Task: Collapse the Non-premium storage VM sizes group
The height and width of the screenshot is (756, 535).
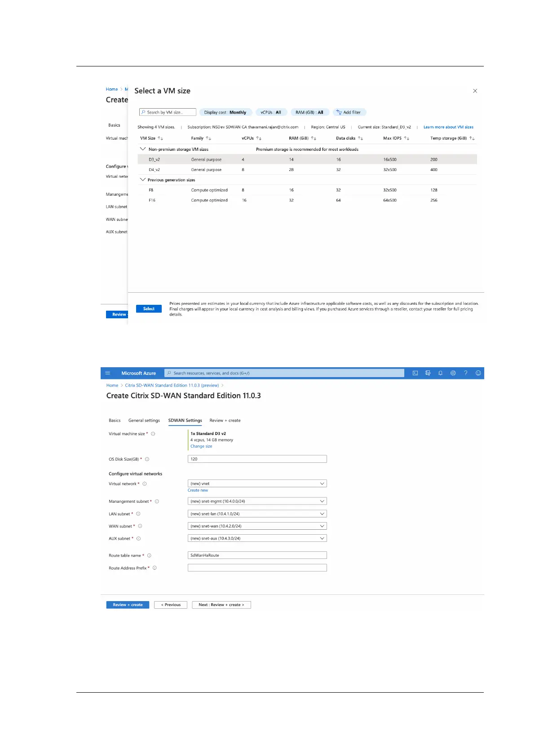Action: 143,149
